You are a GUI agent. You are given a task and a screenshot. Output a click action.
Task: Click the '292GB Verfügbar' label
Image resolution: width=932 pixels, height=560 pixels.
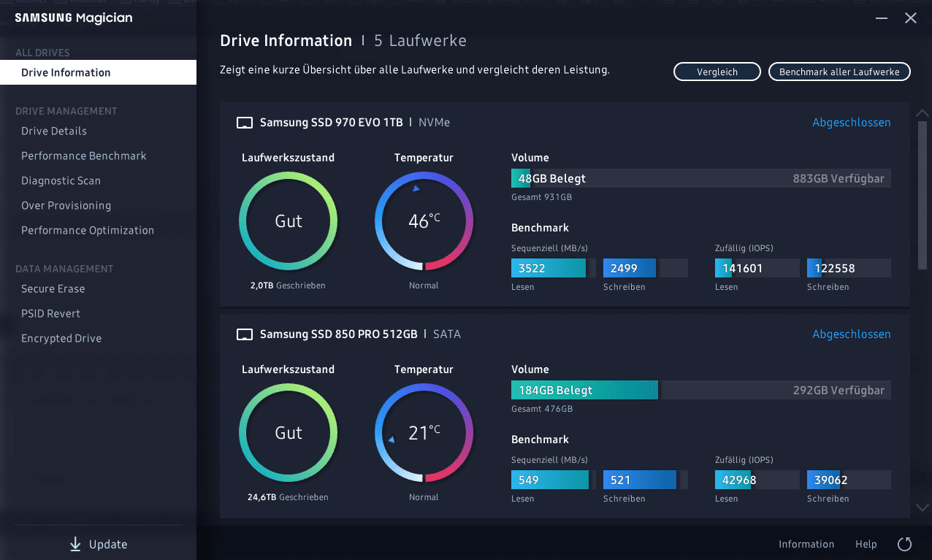tap(839, 390)
